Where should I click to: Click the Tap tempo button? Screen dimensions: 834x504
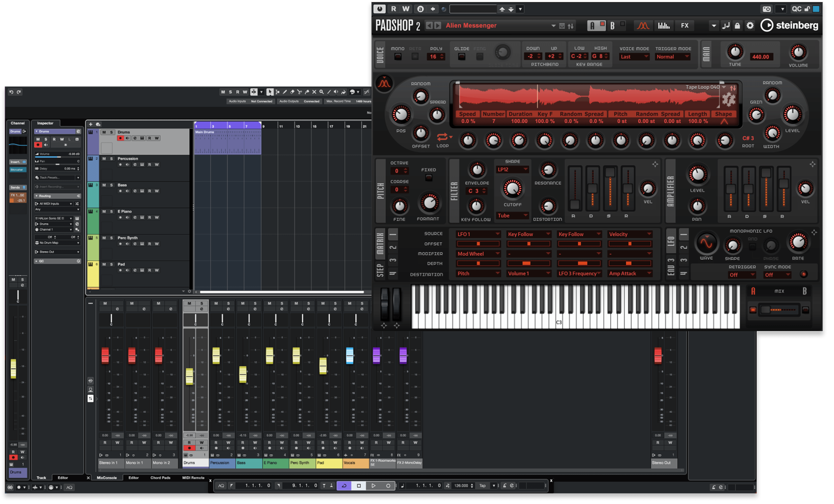pos(482,486)
